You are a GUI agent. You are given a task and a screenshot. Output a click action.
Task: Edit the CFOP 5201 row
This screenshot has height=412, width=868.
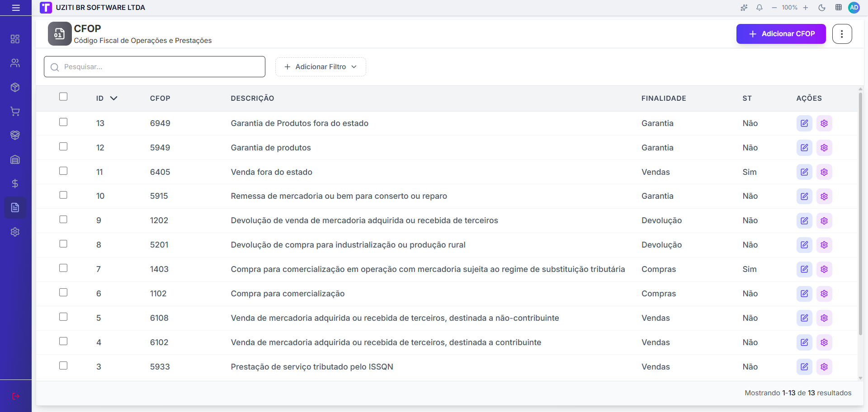(x=804, y=245)
